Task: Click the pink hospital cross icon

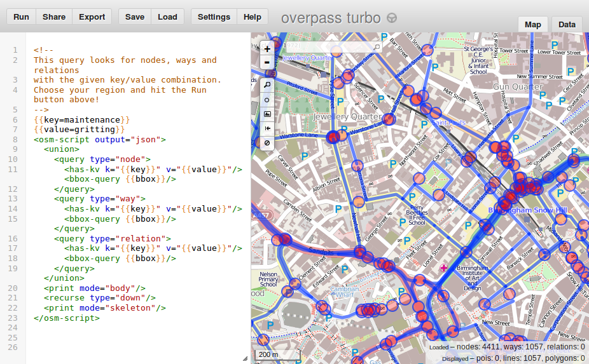Action: tap(443, 268)
